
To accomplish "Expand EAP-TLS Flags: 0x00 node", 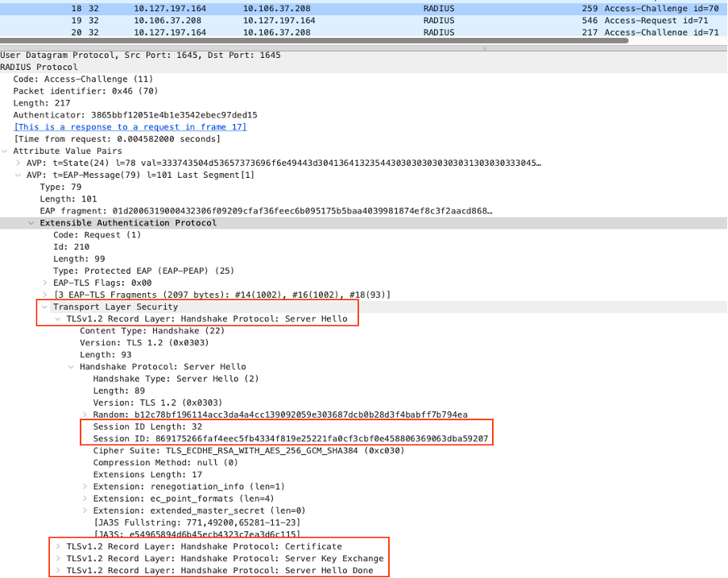I will tap(44, 283).
